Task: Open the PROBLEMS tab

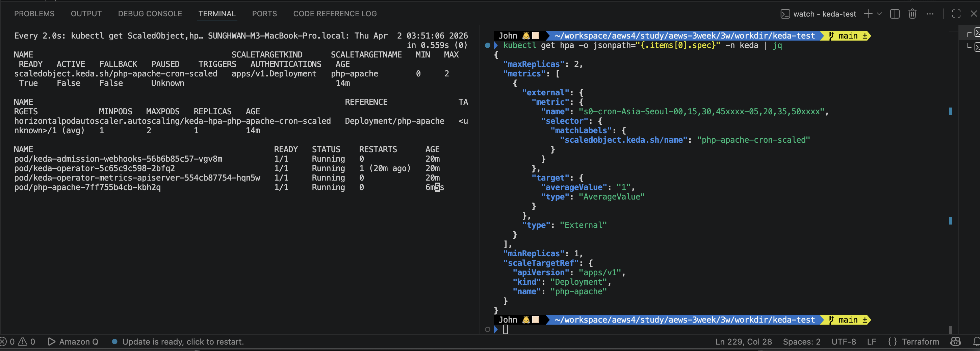Action: pos(34,14)
